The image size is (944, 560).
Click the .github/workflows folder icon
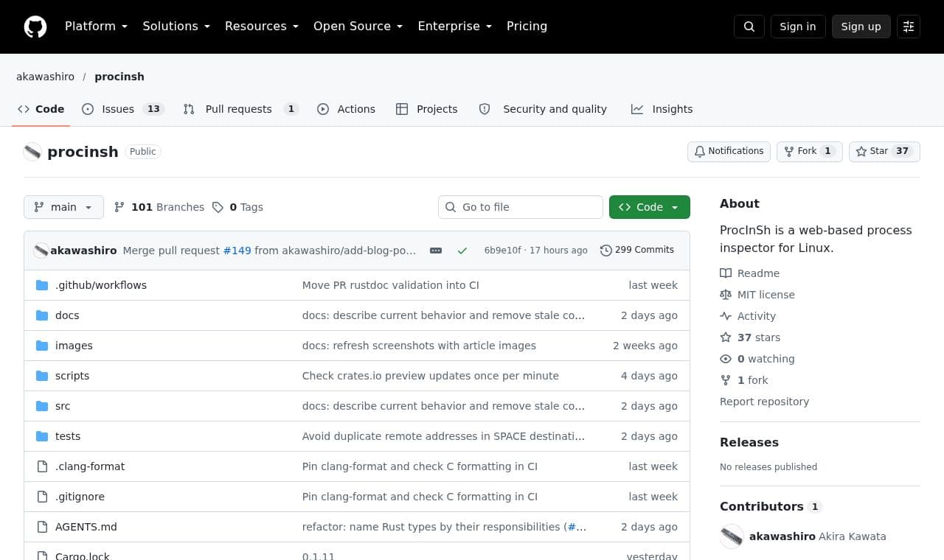coord(42,285)
